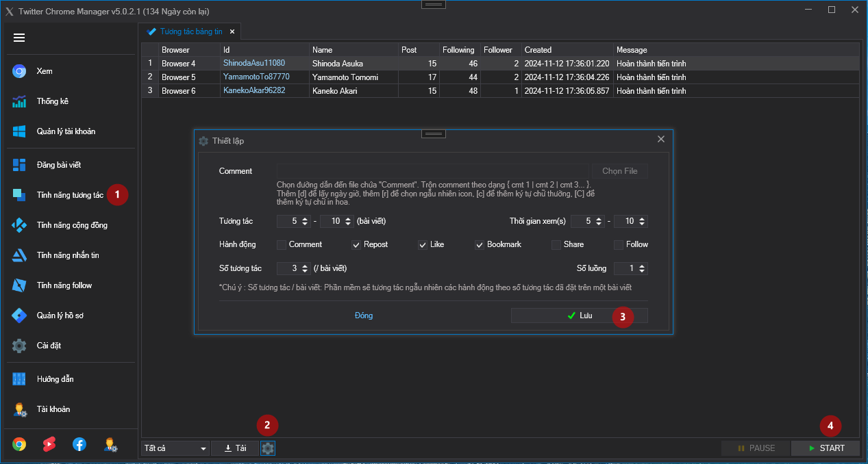The image size is (868, 464).
Task: Expand the Tất cả dropdown
Action: click(175, 448)
